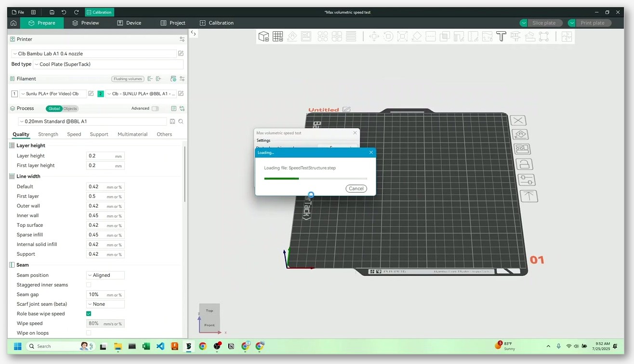Open the Bed type dropdown
The width and height of the screenshot is (634, 364).
[108, 64]
